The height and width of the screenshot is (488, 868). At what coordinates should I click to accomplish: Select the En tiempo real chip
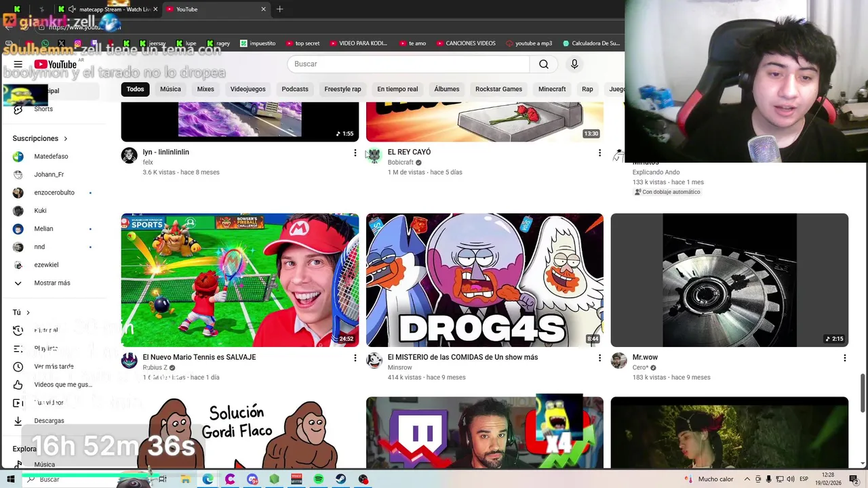pos(397,89)
